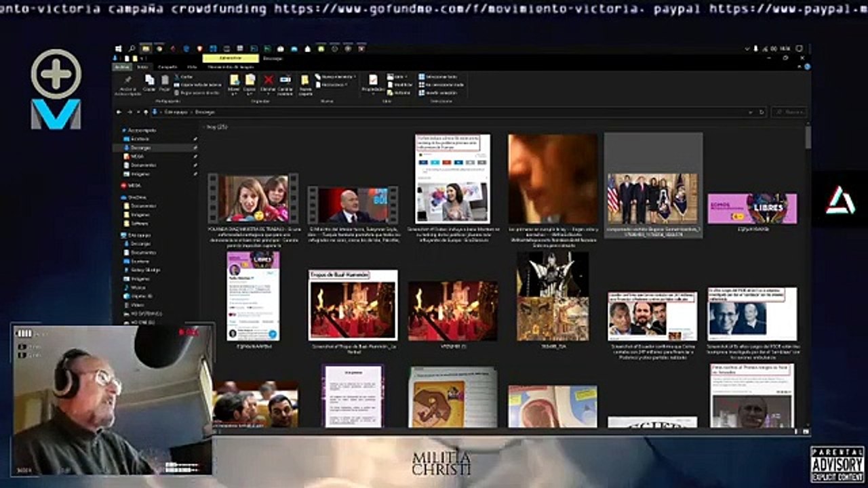868x488 pixels.
Task: Click Historial in the ribbon
Action: (x=399, y=93)
